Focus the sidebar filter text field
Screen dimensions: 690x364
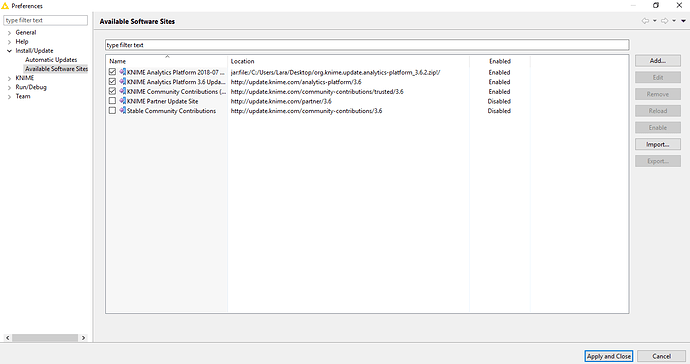tap(46, 20)
